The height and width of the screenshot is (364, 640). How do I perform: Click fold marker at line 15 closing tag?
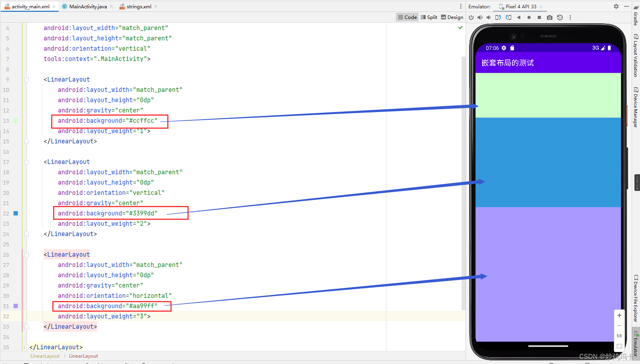[27, 141]
